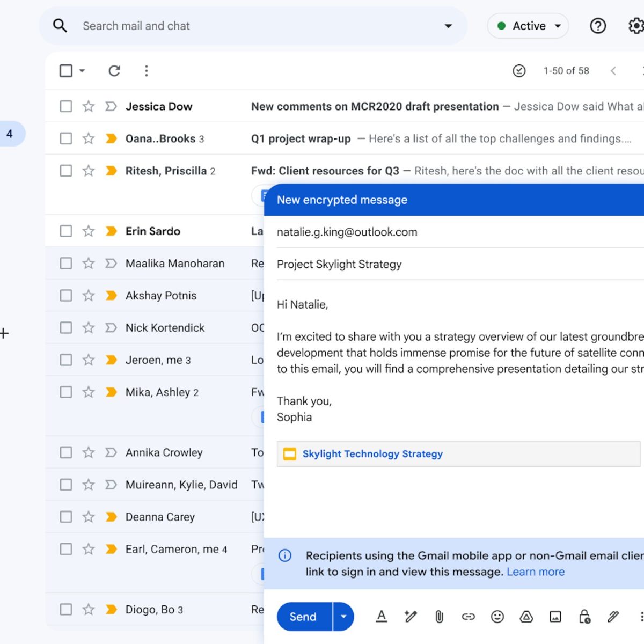
Task: Open the select-all checkbox dropdown arrow
Action: [x=82, y=71]
